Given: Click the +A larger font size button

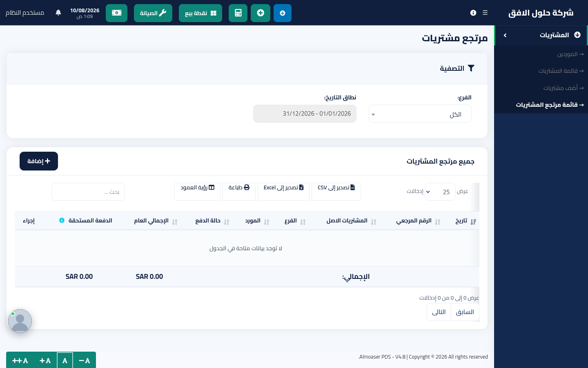Looking at the screenshot, I should [x=45, y=361].
